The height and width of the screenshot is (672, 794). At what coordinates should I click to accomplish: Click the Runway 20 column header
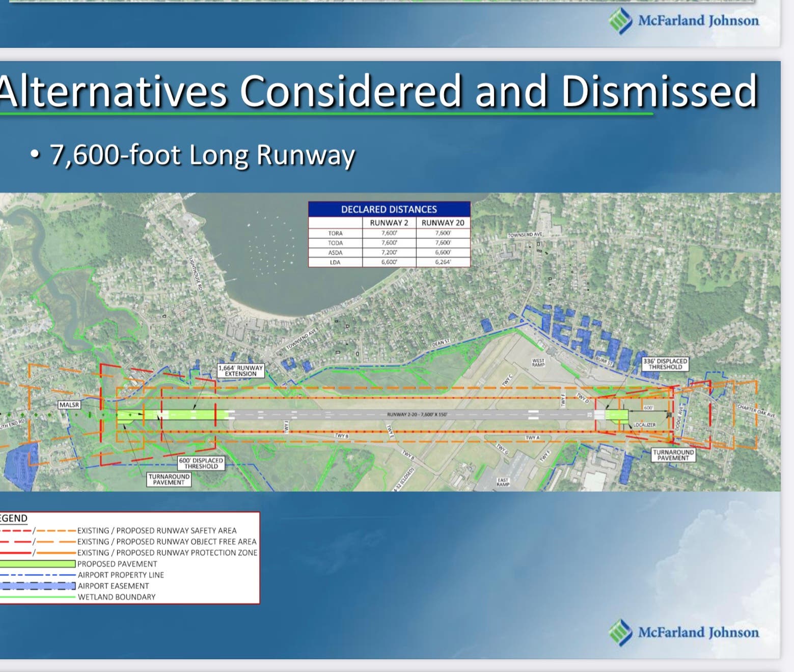tap(443, 222)
